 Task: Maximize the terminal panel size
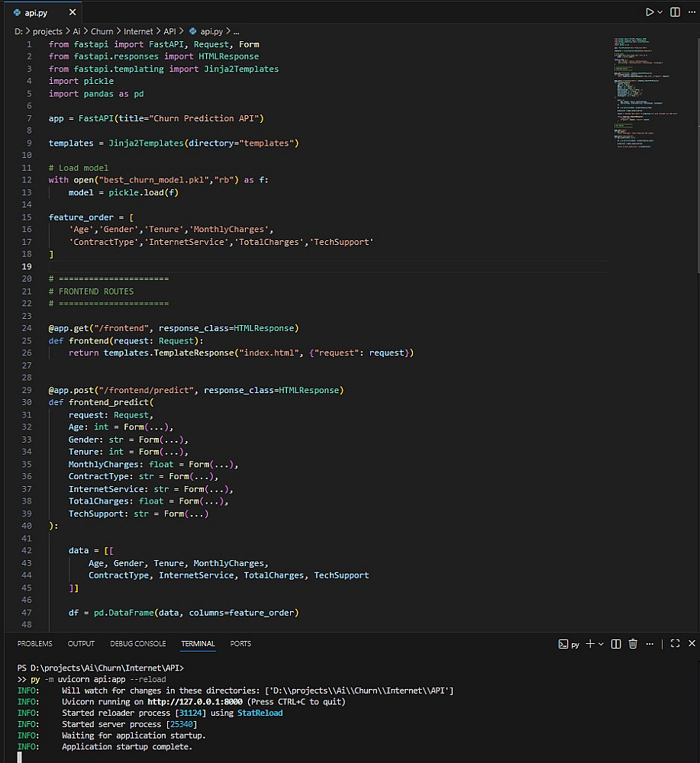675,644
